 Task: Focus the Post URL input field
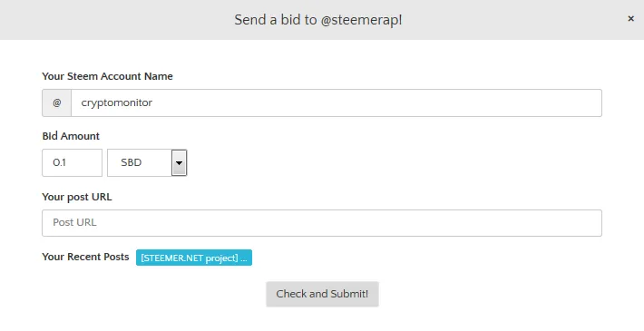point(322,223)
